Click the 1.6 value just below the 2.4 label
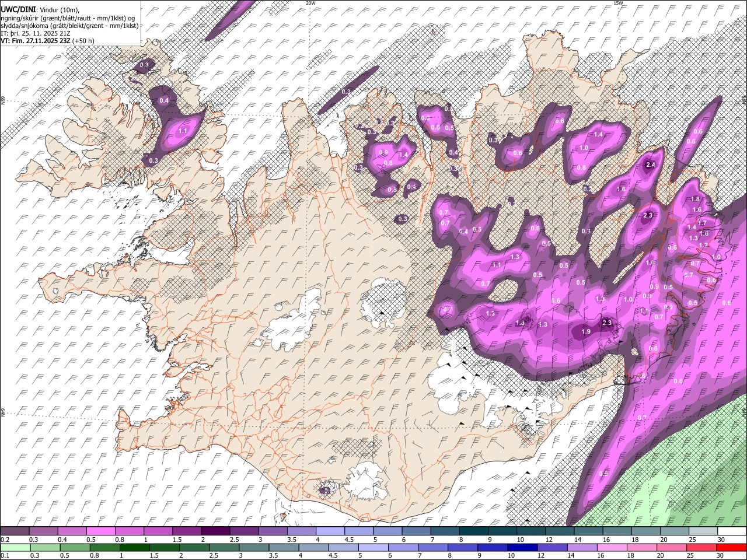The height and width of the screenshot is (560, 747). click(x=621, y=189)
